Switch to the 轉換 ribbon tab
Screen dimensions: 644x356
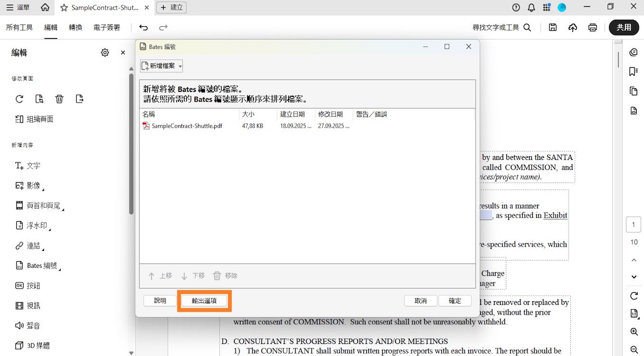point(75,27)
